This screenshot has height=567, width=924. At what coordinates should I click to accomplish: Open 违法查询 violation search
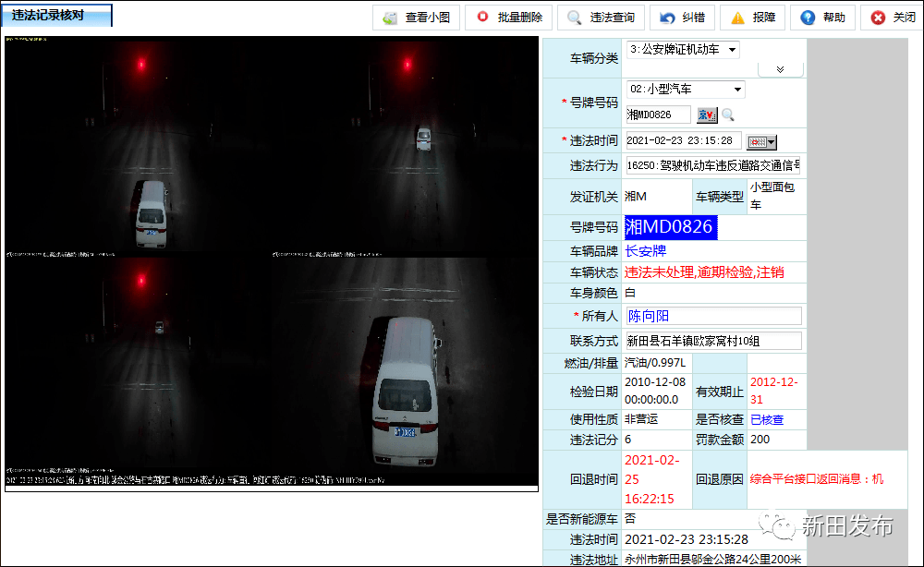[602, 18]
